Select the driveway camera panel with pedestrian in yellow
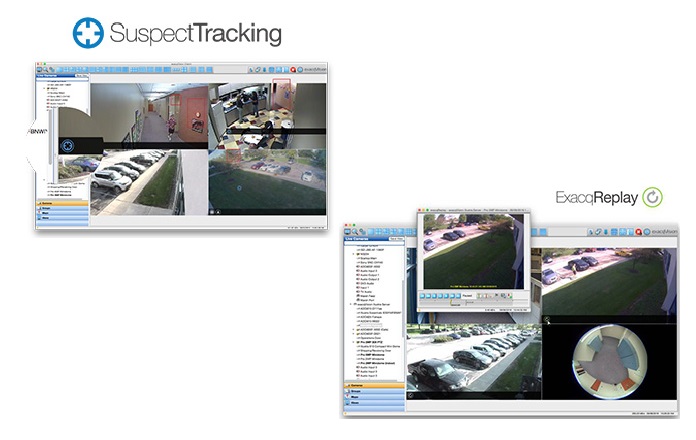This screenshot has height=440, width=696. click(610, 285)
